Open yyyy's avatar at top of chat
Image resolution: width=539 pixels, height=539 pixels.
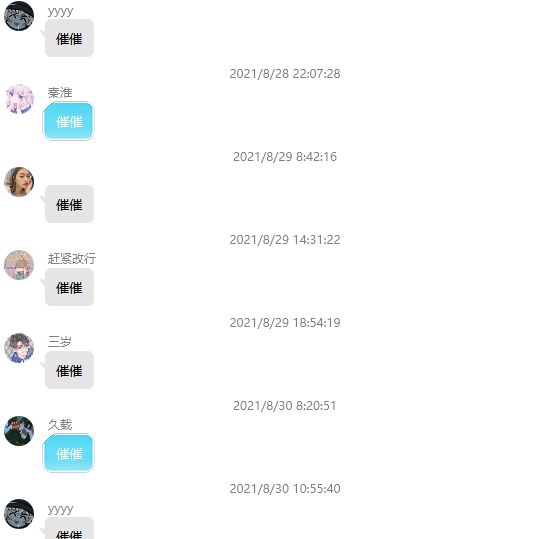pos(19,16)
